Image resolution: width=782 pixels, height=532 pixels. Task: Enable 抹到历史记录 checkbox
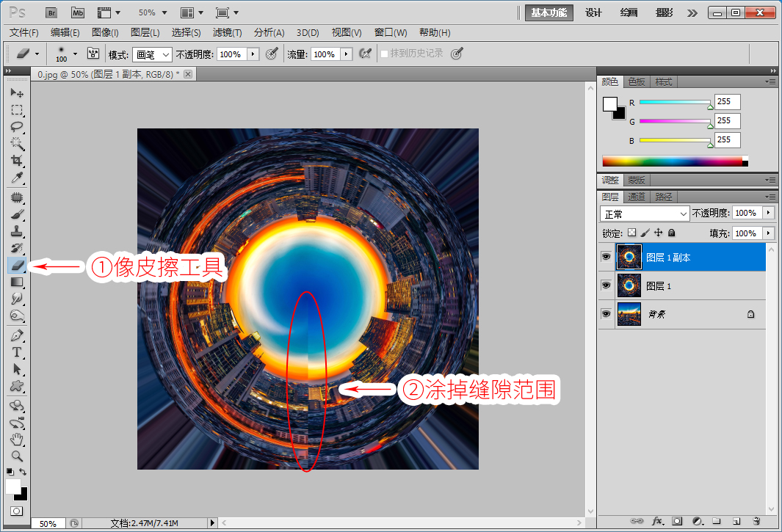pyautogui.click(x=385, y=54)
